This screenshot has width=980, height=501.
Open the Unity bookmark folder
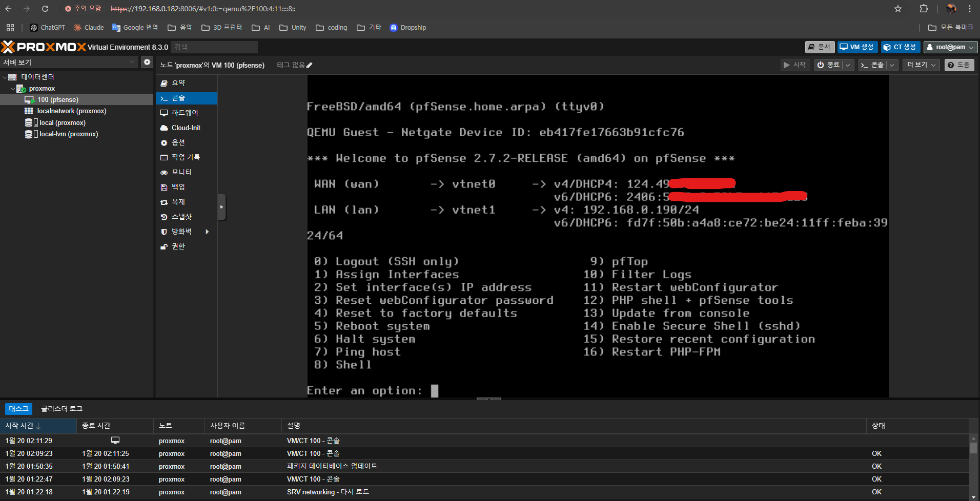[293, 28]
